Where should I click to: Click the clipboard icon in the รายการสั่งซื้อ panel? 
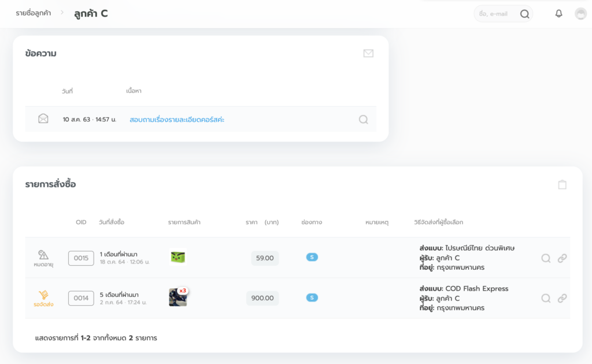pos(562,184)
